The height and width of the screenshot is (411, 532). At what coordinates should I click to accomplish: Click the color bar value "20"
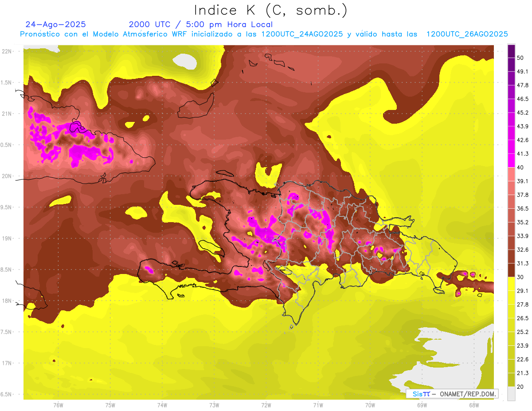pos(521,387)
